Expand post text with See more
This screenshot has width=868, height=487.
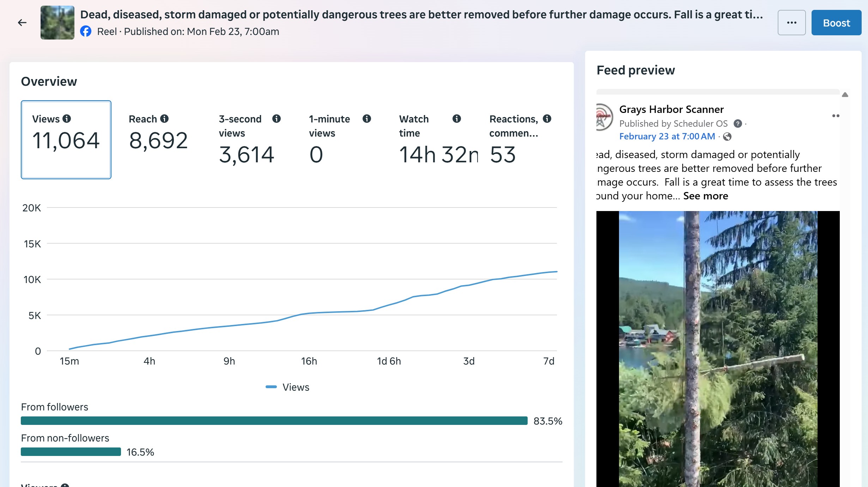pyautogui.click(x=705, y=196)
